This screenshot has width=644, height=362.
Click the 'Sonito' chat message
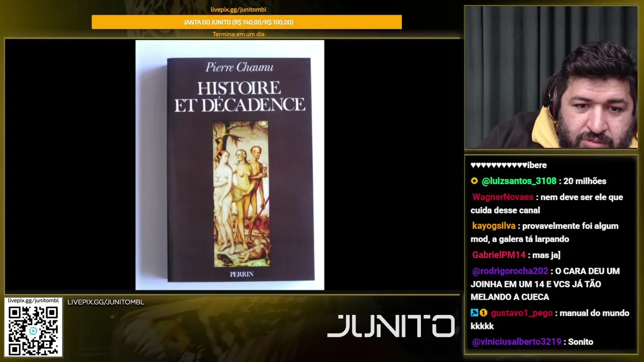coord(581,342)
